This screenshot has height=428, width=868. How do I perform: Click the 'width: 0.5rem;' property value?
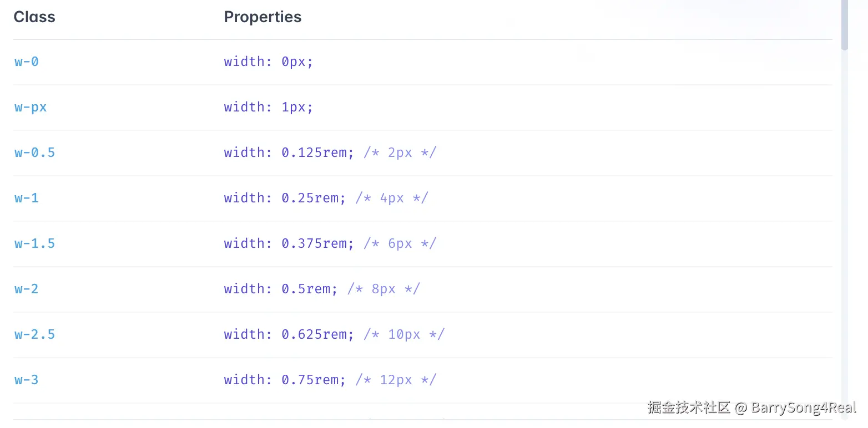[x=281, y=289]
